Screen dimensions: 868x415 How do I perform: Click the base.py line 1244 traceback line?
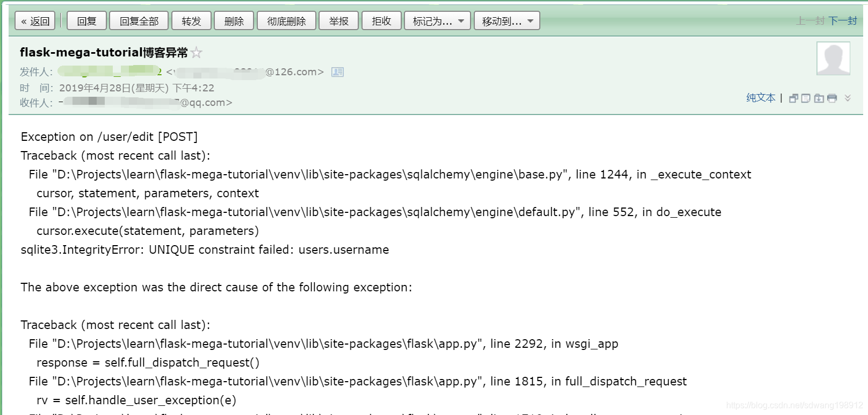390,175
